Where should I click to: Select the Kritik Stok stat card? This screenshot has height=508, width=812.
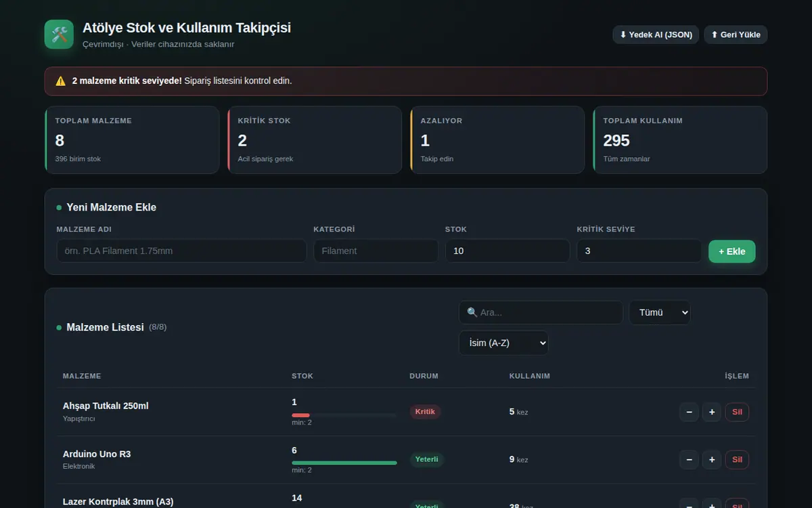[315, 140]
